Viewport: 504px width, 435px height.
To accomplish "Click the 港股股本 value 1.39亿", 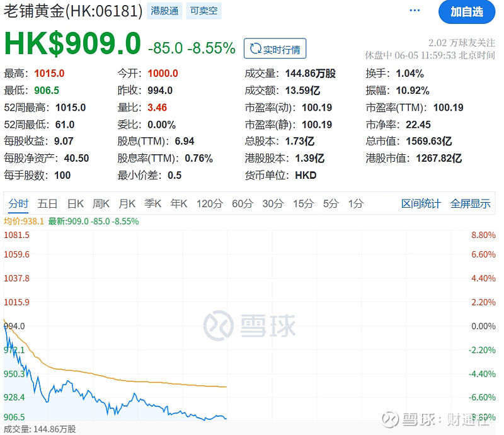I will (x=310, y=158).
